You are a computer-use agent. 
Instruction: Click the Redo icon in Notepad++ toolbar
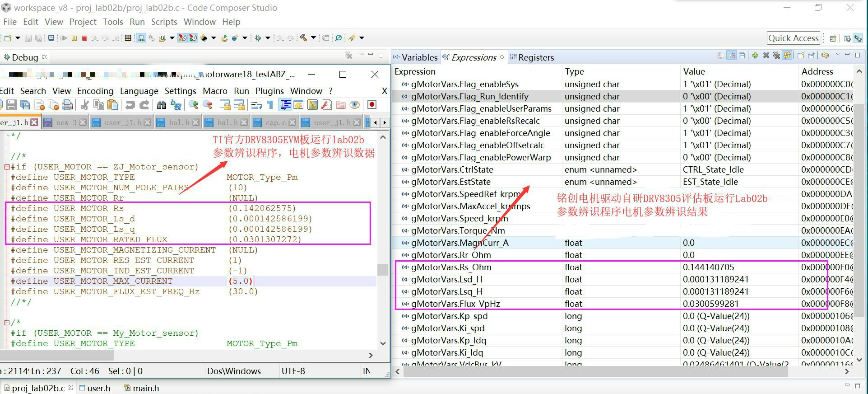click(144, 105)
